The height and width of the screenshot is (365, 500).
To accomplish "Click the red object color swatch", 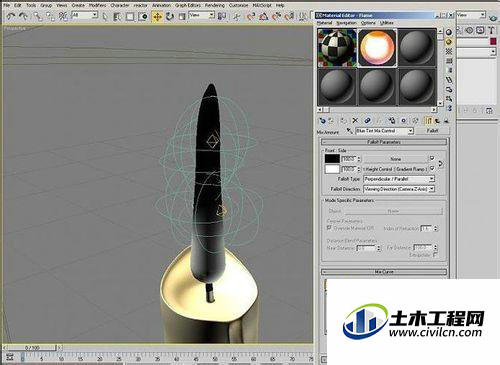I will pyautogui.click(x=493, y=41).
